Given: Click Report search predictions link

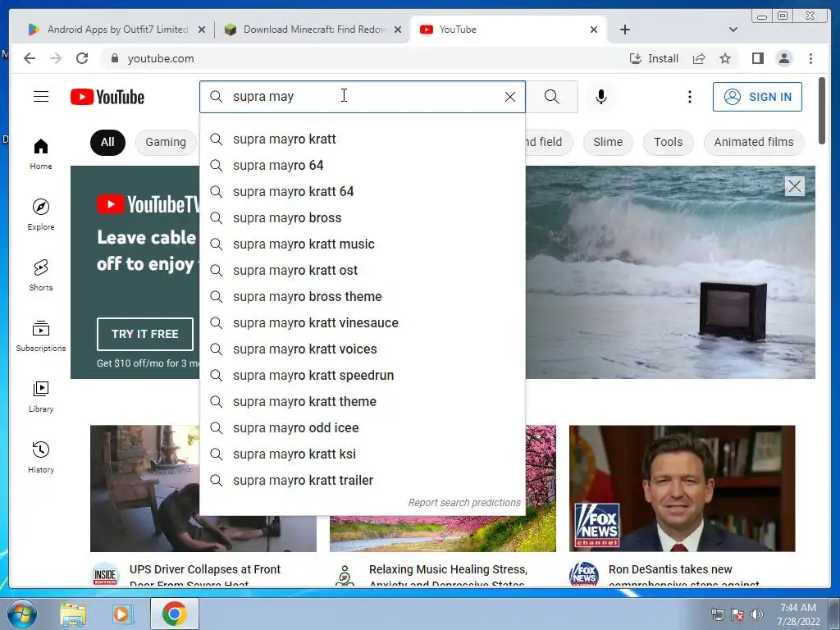Looking at the screenshot, I should pos(464,503).
